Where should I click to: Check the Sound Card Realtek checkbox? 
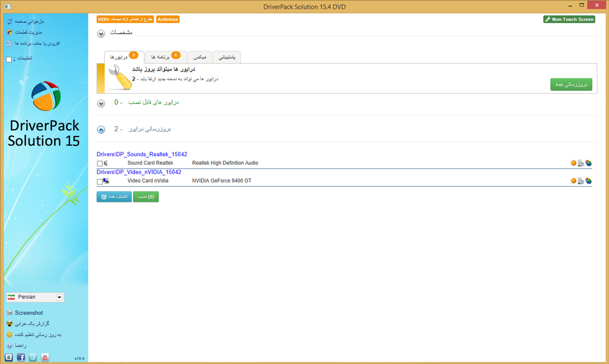[x=100, y=164]
